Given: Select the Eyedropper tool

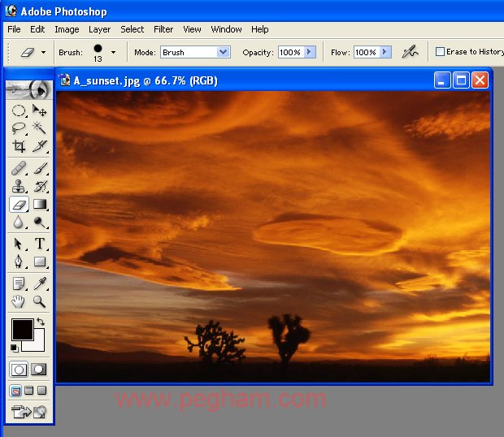Looking at the screenshot, I should tap(39, 283).
